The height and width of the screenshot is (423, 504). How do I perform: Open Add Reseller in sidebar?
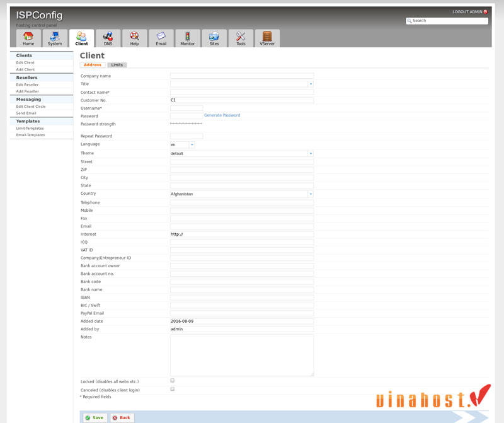click(27, 91)
